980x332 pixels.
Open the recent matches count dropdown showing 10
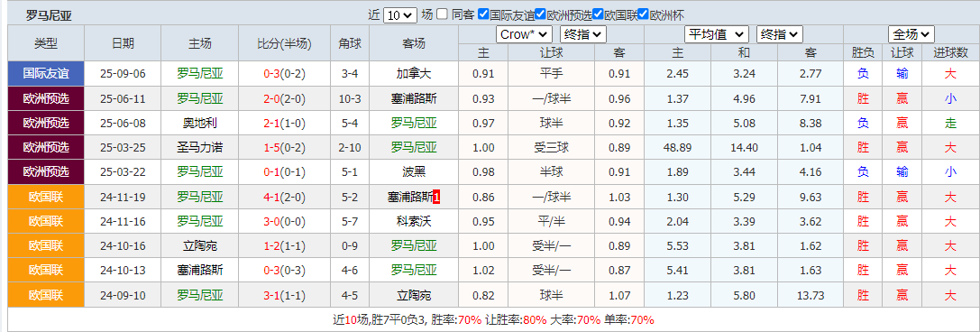point(399,15)
